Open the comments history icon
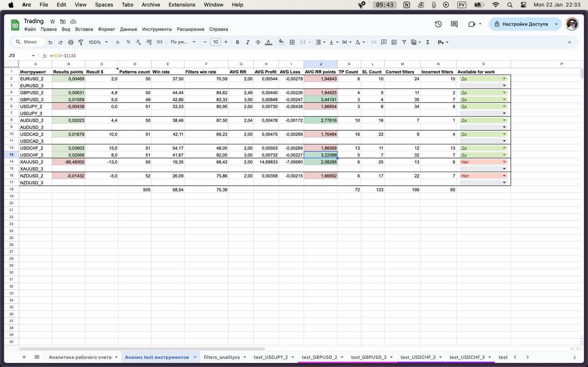 [454, 24]
